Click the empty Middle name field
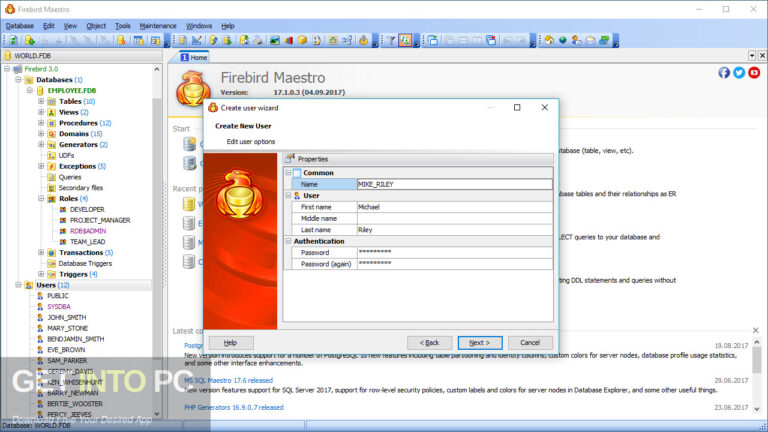 coord(454,218)
